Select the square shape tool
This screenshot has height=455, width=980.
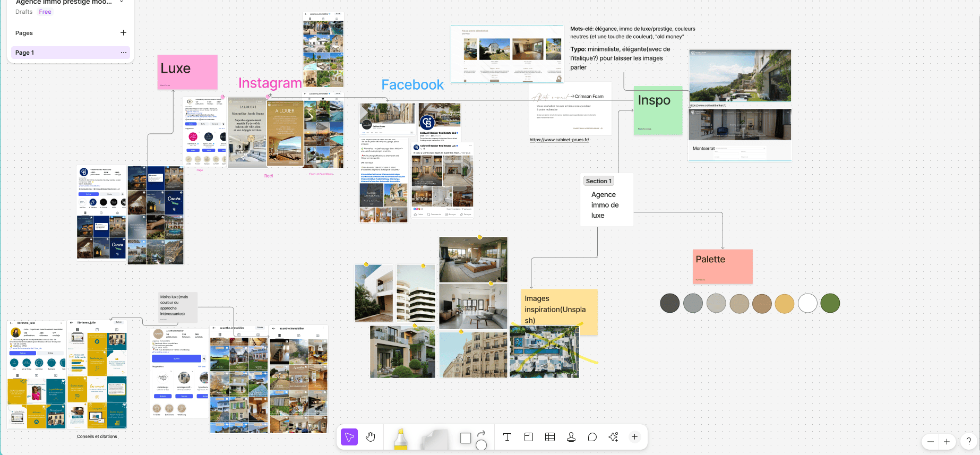click(466, 438)
